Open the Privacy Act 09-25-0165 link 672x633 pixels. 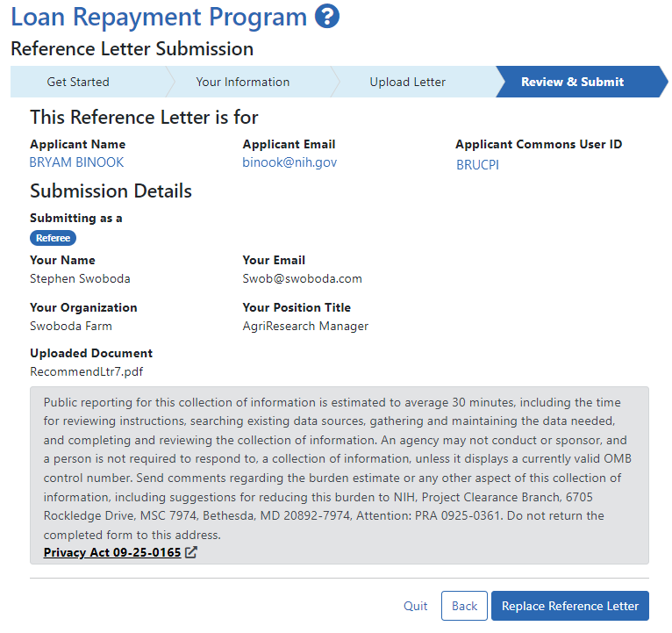[112, 552]
